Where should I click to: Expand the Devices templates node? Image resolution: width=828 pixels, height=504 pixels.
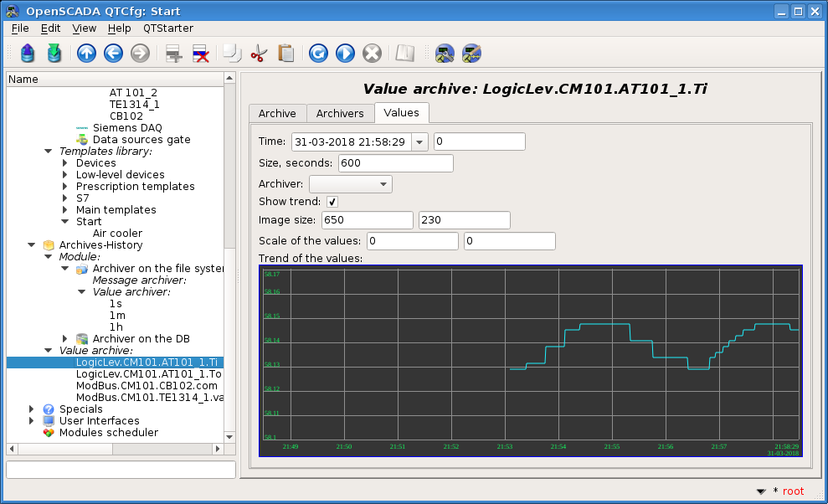65,162
